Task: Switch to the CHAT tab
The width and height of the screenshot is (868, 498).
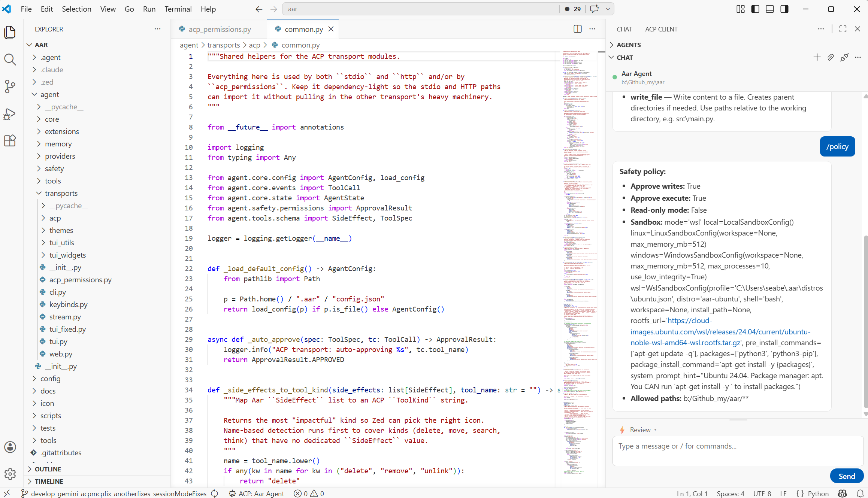Action: click(x=624, y=29)
